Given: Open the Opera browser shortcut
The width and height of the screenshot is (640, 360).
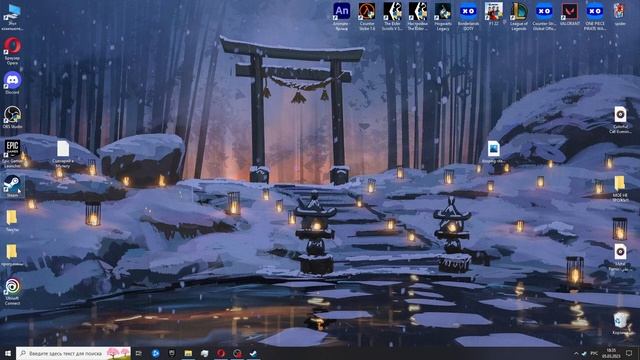Looking at the screenshot, I should click(12, 51).
